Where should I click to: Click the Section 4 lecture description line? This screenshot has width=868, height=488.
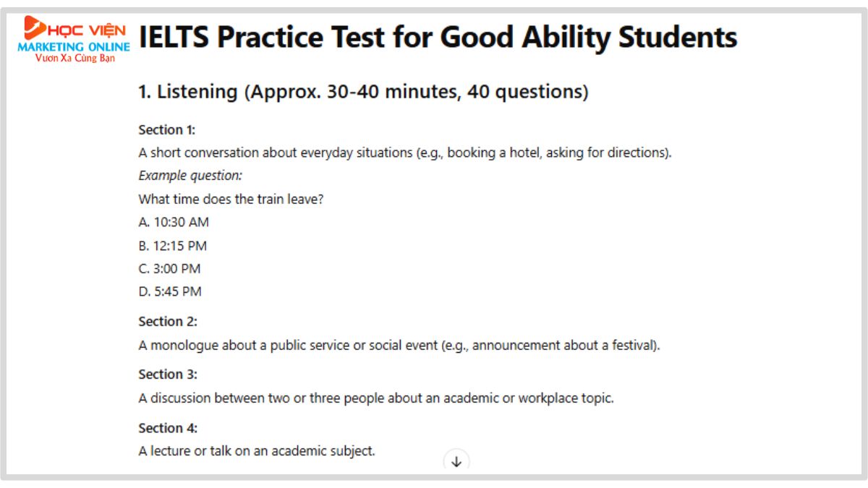point(257,451)
